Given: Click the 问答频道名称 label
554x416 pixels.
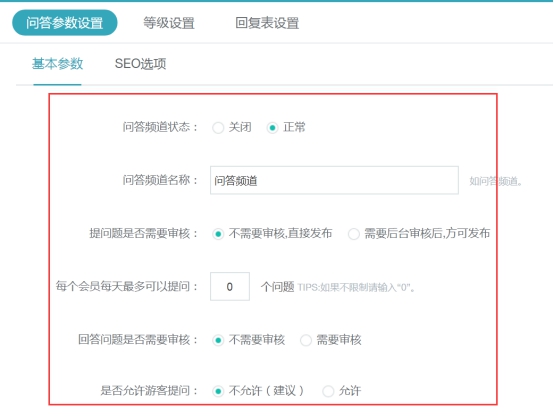Looking at the screenshot, I should pos(160,180).
